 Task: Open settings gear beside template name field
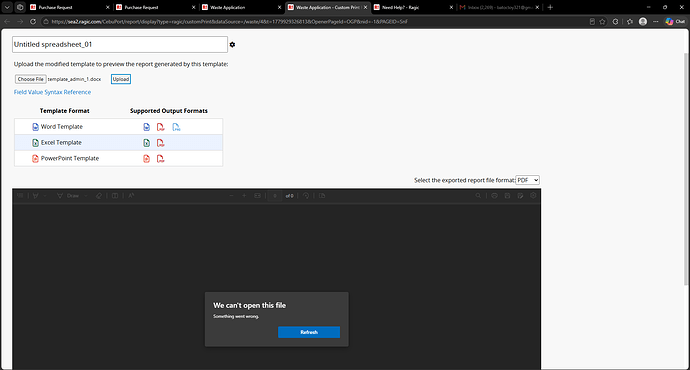tap(232, 44)
